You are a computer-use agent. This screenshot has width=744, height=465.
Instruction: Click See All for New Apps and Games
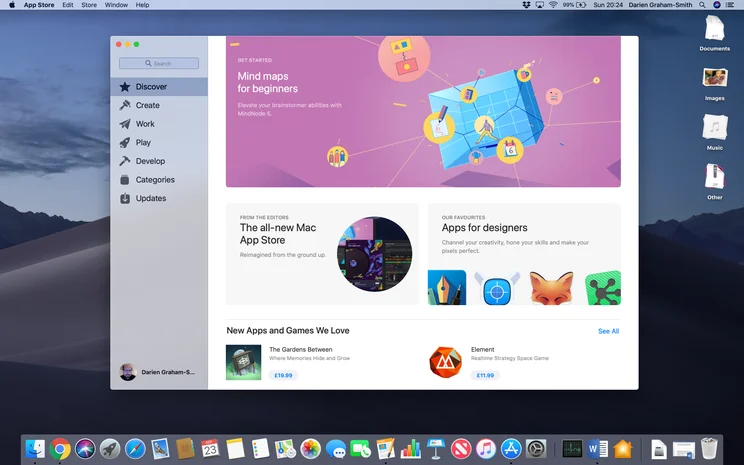(x=608, y=331)
